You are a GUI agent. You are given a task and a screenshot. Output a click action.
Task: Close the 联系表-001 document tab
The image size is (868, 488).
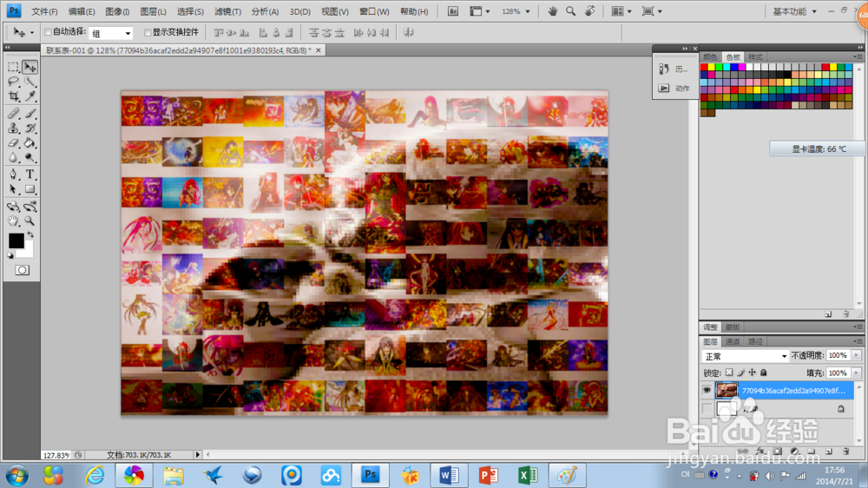(319, 50)
